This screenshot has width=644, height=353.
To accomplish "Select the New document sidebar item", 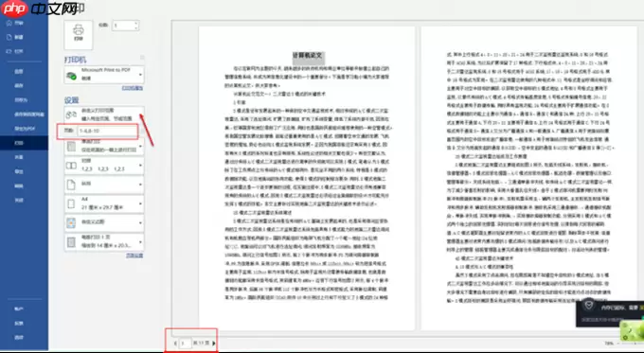I will tap(15, 37).
